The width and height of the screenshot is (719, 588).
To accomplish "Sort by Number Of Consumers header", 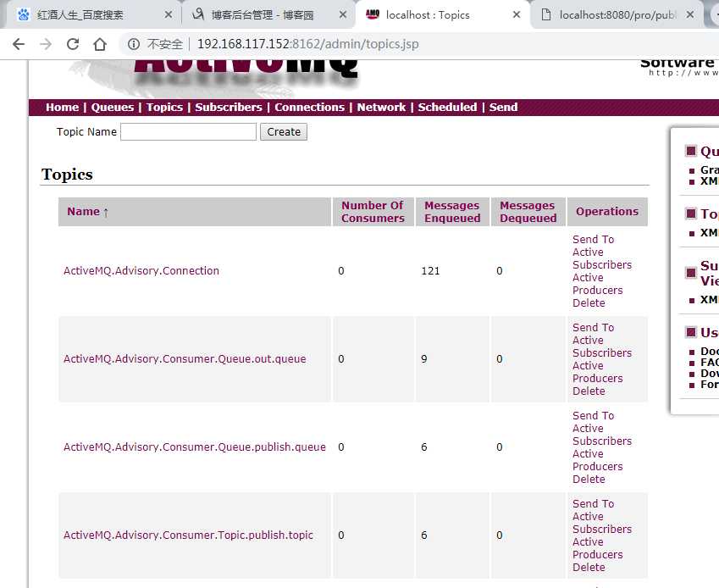I will point(373,212).
